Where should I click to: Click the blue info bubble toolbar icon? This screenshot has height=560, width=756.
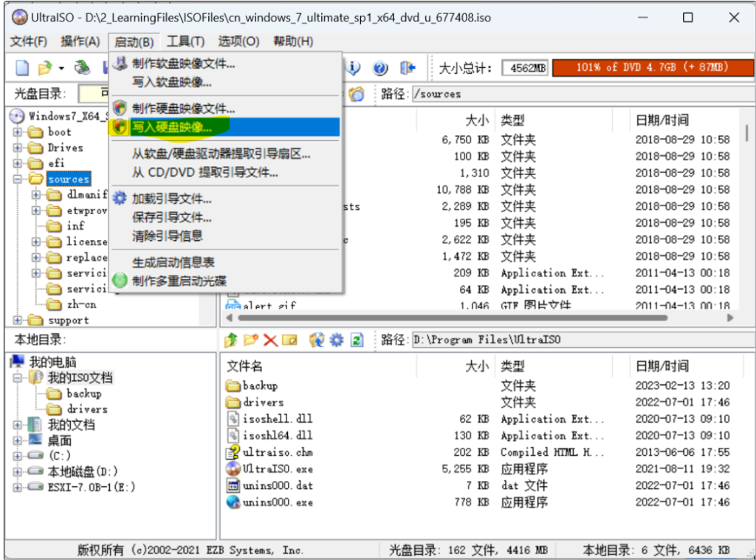(x=354, y=68)
